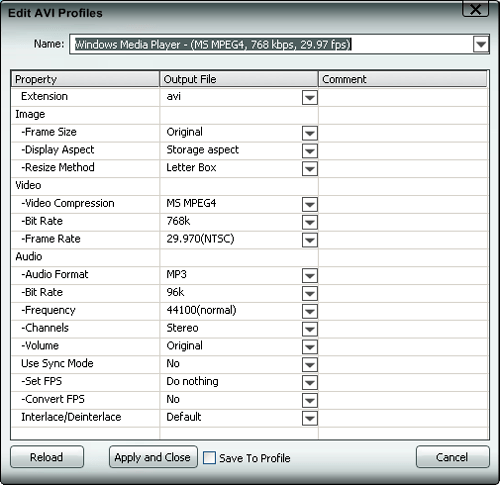Click the Property column header
This screenshot has height=485, width=500.
pyautogui.click(x=85, y=79)
